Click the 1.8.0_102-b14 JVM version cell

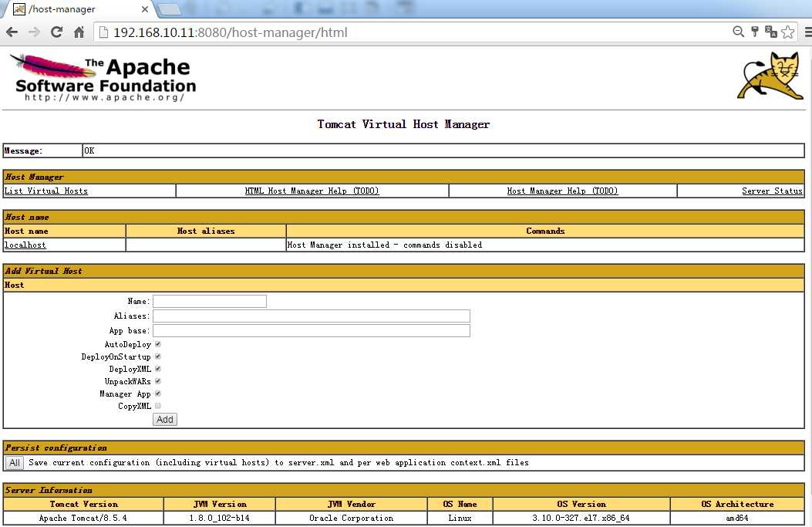point(219,518)
